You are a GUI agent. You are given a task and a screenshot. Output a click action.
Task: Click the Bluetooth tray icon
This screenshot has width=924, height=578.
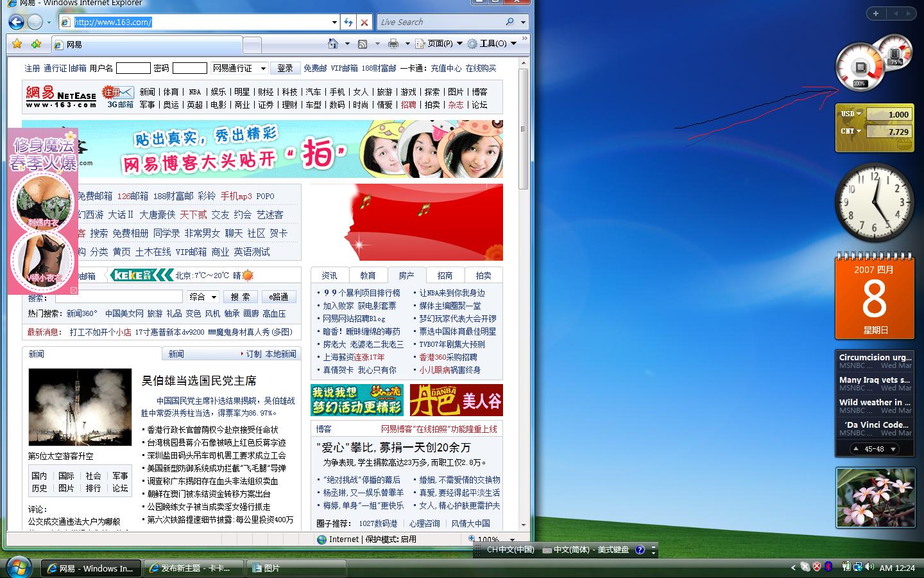828,566
